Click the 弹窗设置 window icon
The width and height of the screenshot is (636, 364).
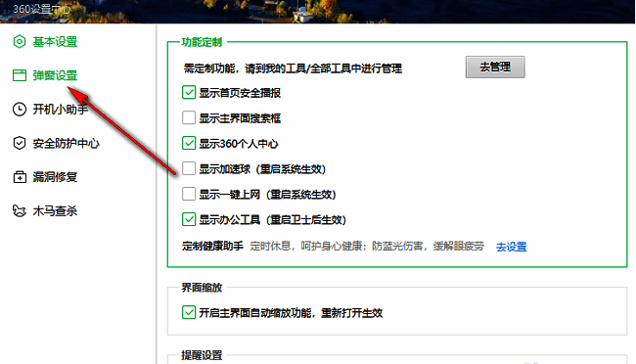point(19,75)
